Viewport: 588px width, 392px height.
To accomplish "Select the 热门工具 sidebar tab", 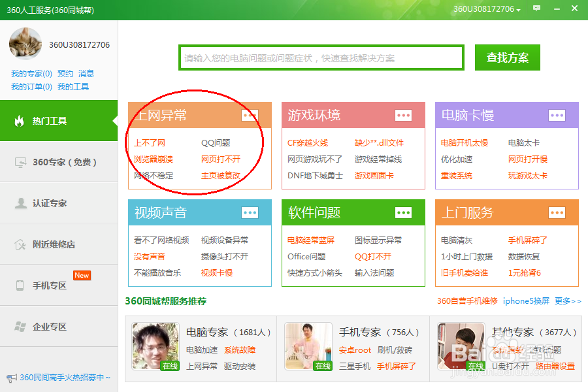I will tap(59, 121).
